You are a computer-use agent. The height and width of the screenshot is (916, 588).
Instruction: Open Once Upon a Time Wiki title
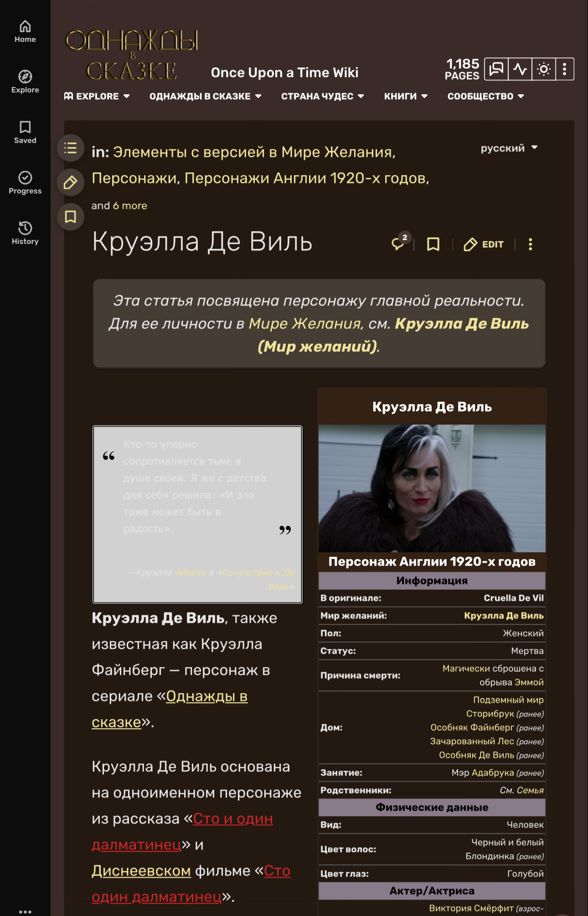coord(284,72)
